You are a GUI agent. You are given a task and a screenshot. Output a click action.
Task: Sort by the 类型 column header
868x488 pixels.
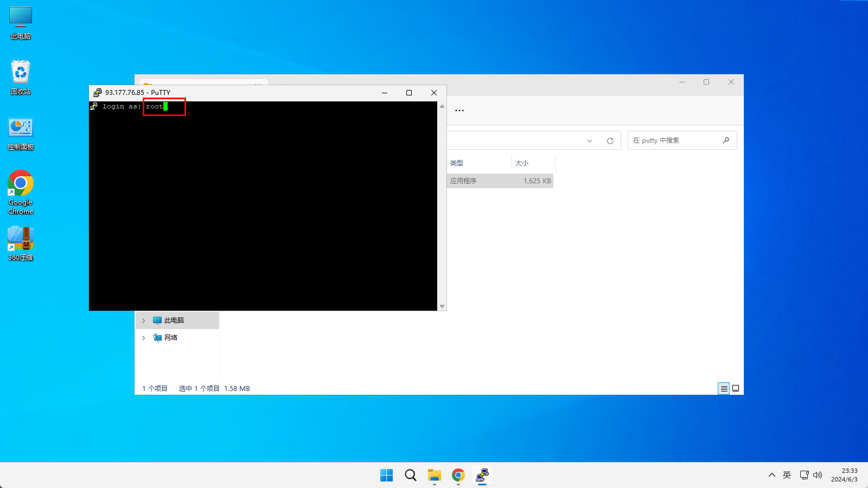(x=479, y=163)
